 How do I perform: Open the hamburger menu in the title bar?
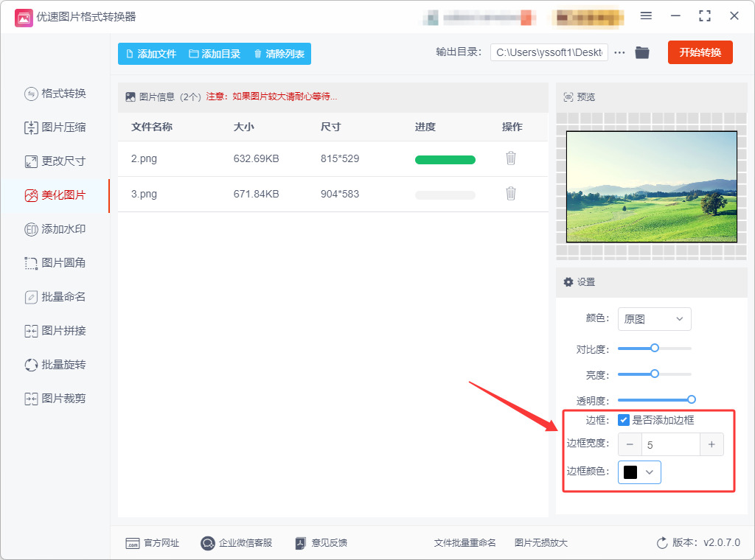click(x=646, y=16)
